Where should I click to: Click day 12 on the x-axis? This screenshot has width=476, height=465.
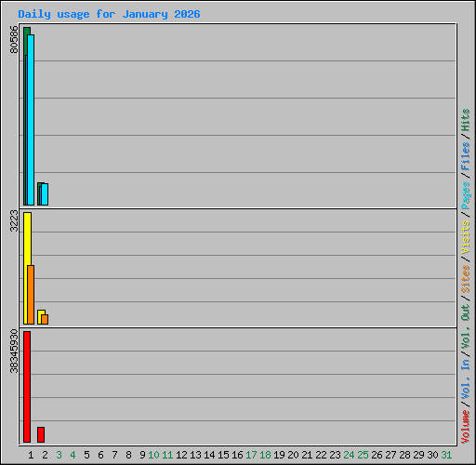(181, 455)
